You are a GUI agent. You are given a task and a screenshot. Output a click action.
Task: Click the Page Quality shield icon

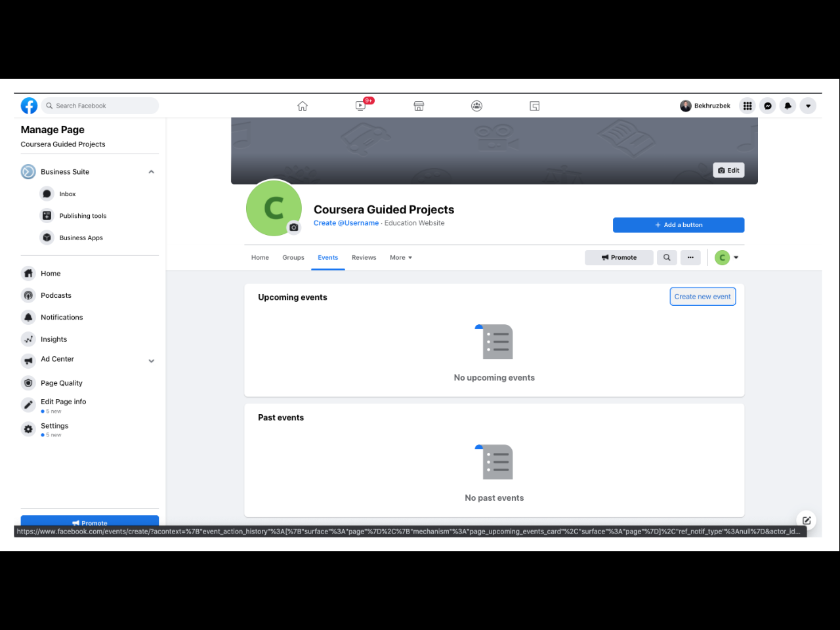point(28,383)
